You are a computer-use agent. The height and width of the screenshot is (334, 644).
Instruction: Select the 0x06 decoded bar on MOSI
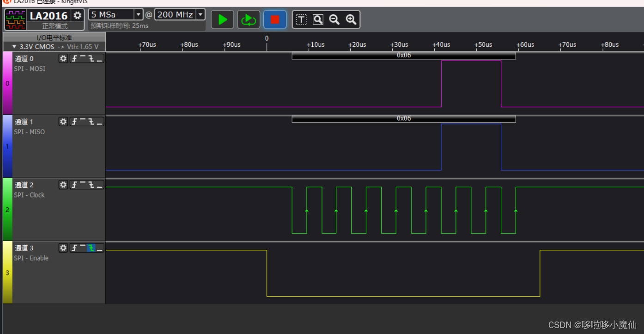(x=404, y=55)
